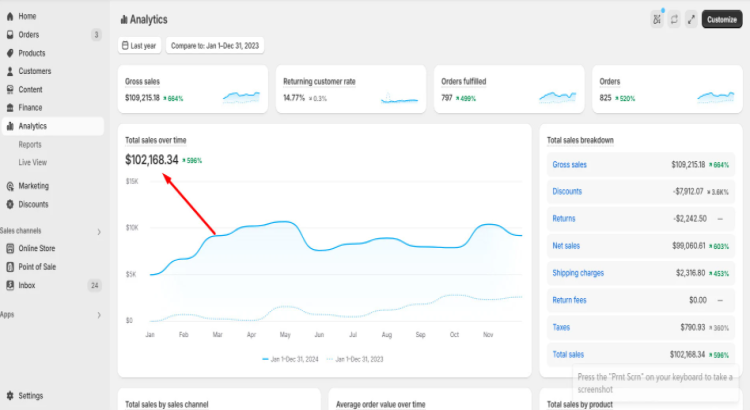
Task: Open Live View under Analytics
Action: 33,163
